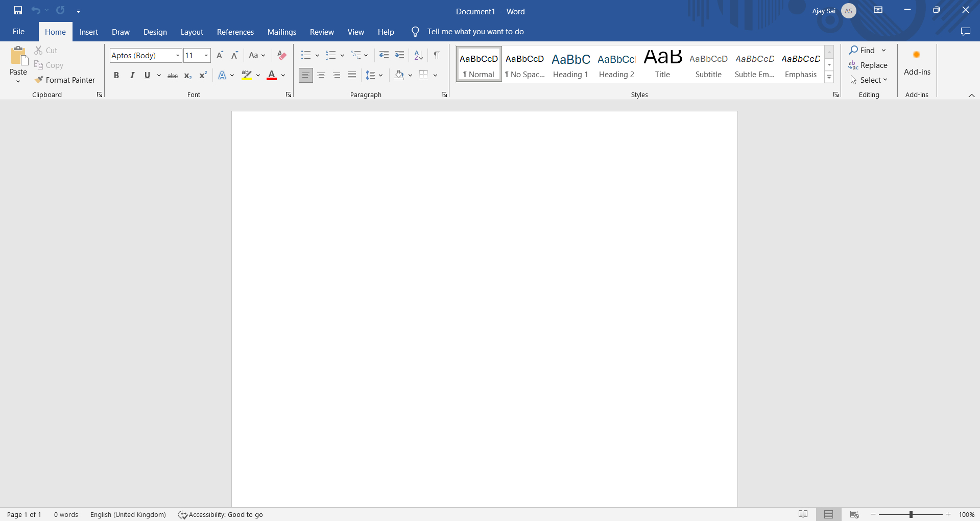Click the Save icon in title bar
The width and height of the screenshot is (980, 521).
18,10
